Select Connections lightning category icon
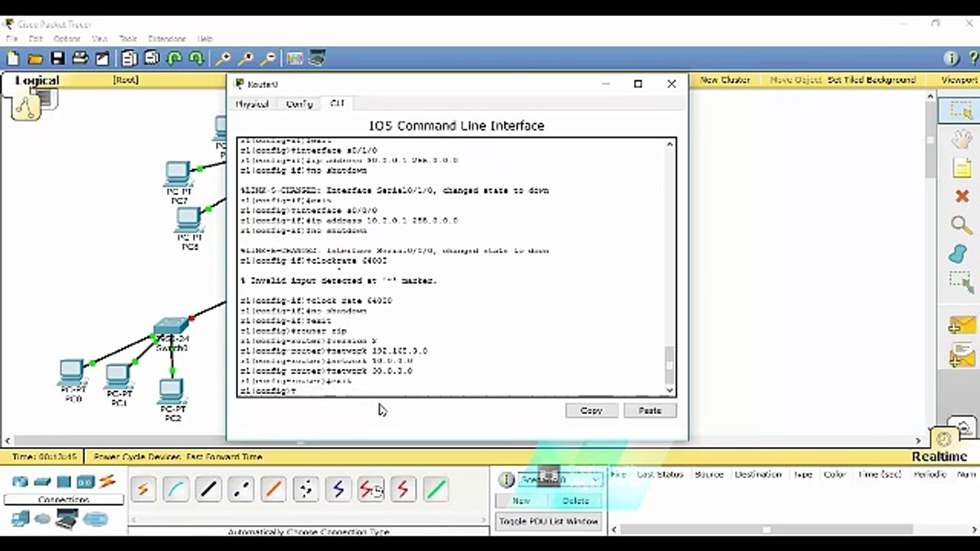 107,481
